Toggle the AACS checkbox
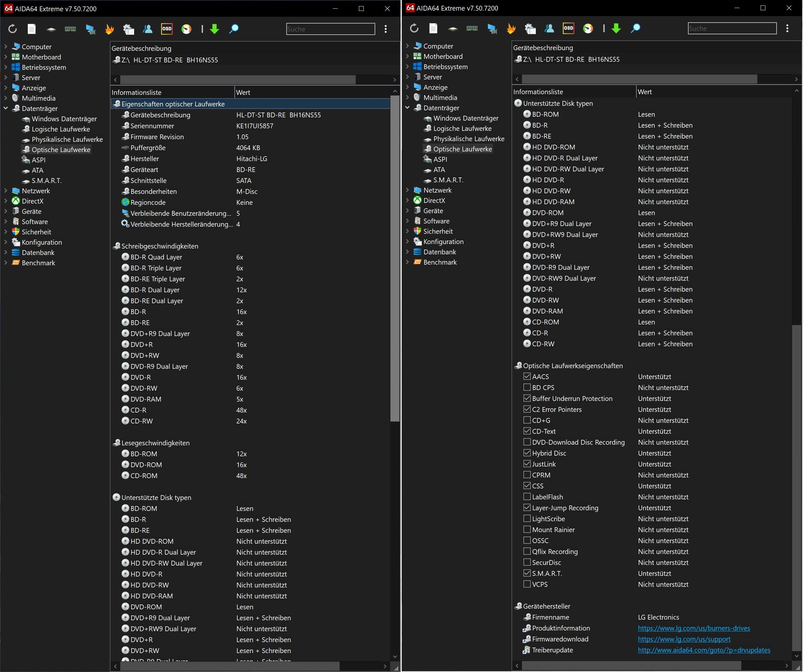The image size is (804, 672). coord(527,377)
